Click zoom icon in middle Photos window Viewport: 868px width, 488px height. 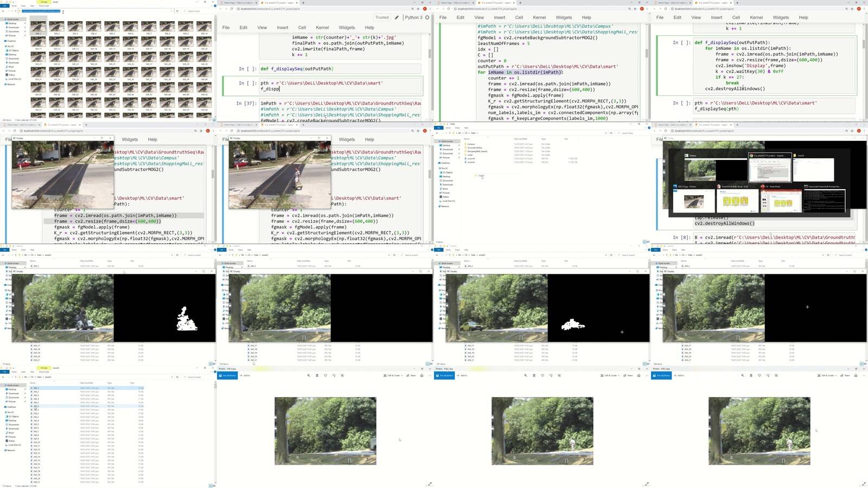(x=526, y=375)
